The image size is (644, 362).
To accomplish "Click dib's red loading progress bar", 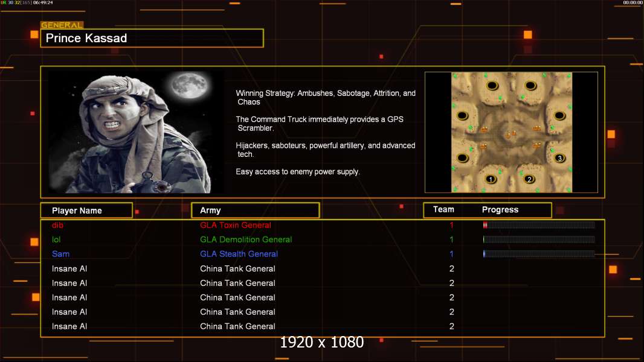I will click(x=539, y=224).
